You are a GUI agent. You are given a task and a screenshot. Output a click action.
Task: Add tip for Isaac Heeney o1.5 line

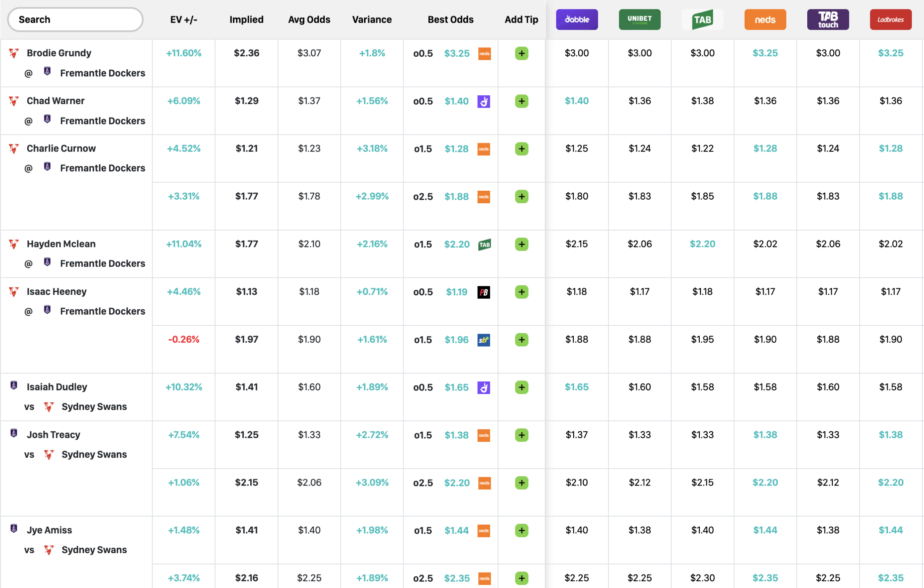click(521, 340)
